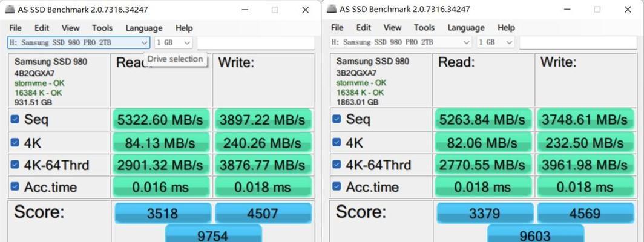
Task: Minimize the right AS SSD window
Action: [567, 10]
